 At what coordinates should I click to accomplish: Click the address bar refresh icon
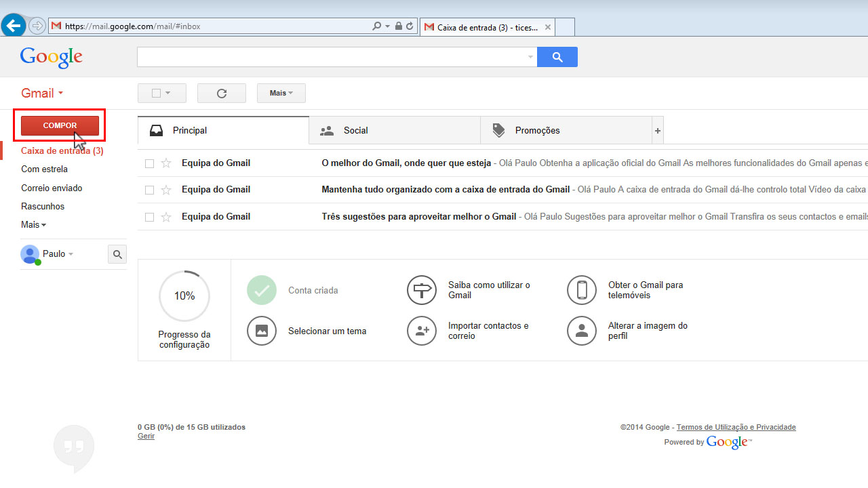410,26
